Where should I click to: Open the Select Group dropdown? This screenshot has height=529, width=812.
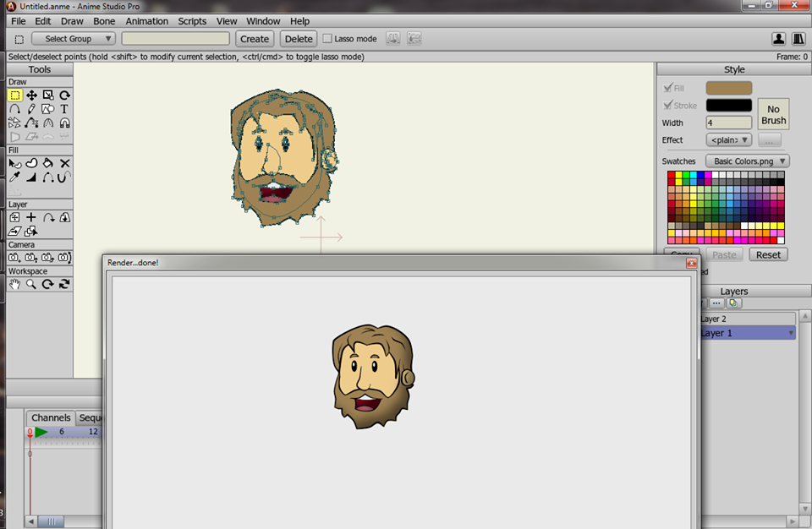[73, 39]
